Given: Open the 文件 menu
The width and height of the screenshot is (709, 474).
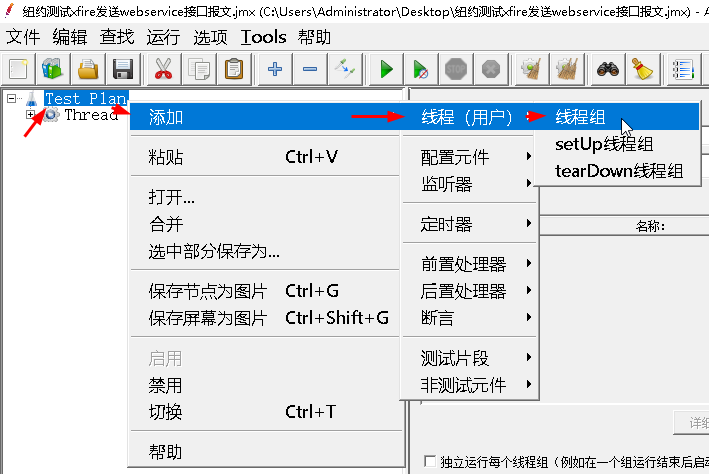Looking at the screenshot, I should click(23, 37).
